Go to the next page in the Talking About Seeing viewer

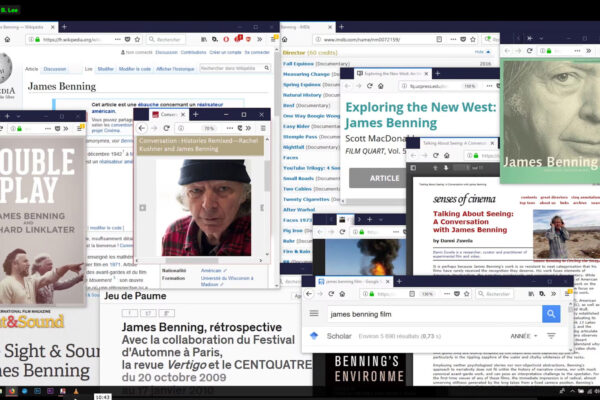pos(446,168)
